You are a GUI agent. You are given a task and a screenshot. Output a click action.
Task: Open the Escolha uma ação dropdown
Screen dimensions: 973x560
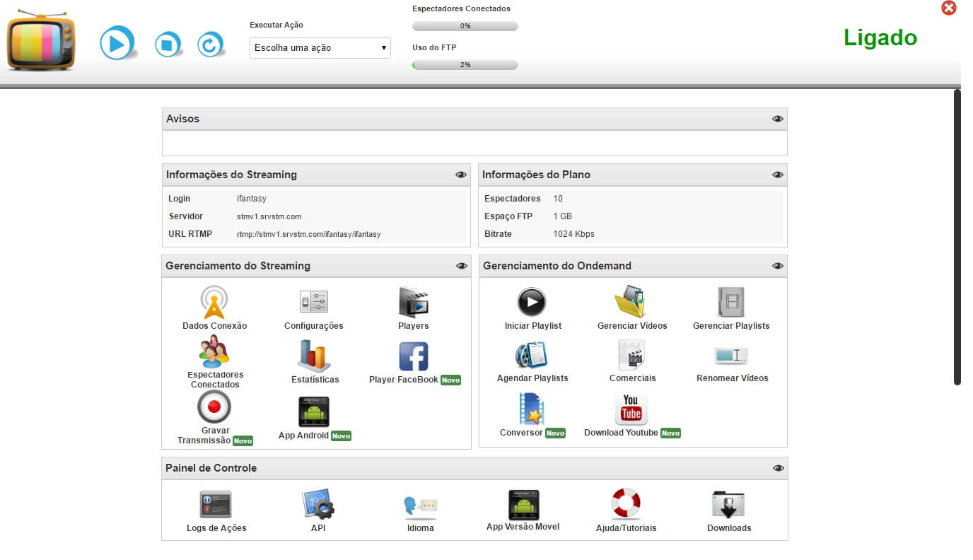[320, 48]
